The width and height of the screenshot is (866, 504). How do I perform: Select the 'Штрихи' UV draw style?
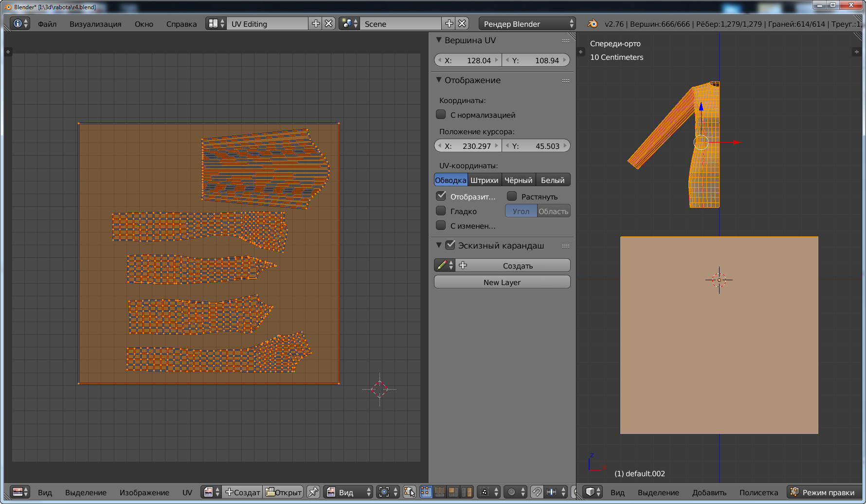(x=484, y=180)
